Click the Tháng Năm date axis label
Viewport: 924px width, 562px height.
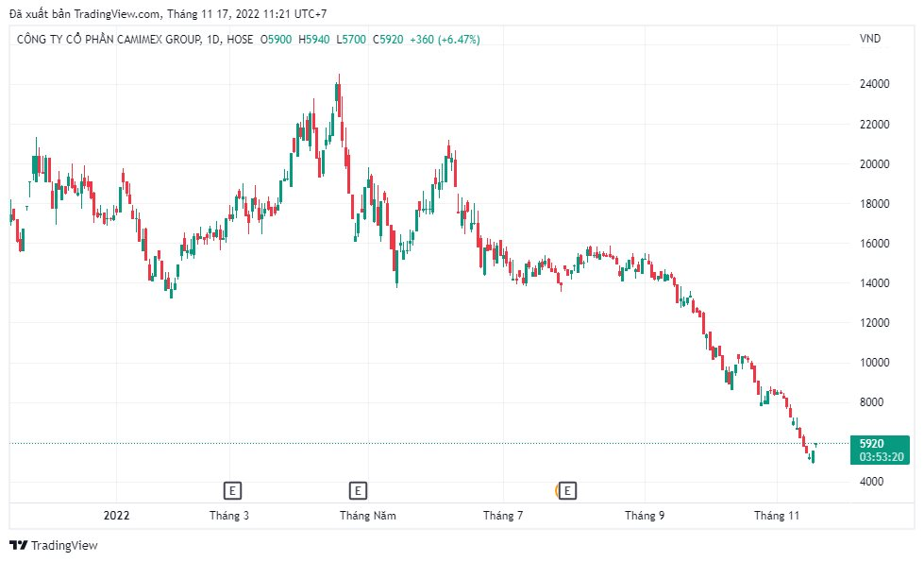pos(368,516)
